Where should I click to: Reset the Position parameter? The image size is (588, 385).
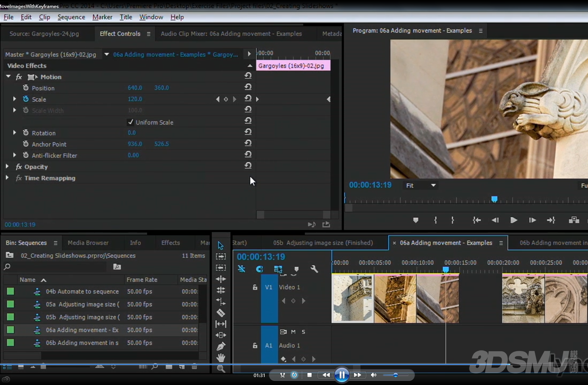[248, 87]
